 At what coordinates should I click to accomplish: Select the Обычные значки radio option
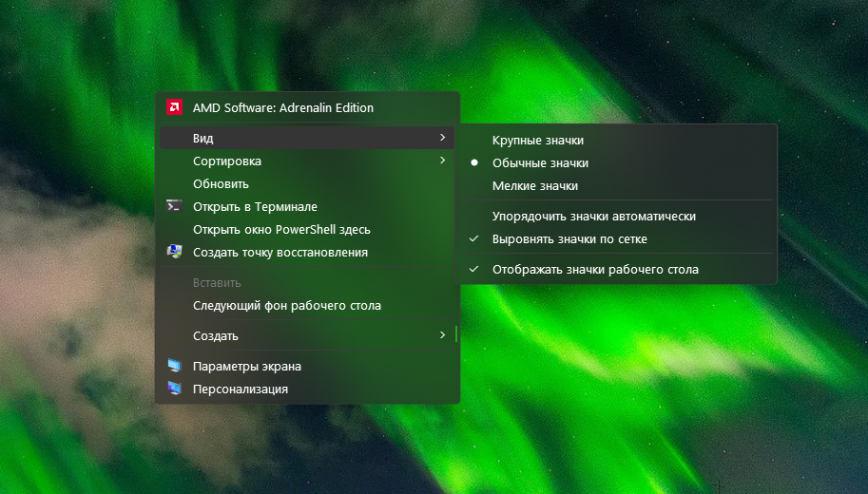coord(615,163)
